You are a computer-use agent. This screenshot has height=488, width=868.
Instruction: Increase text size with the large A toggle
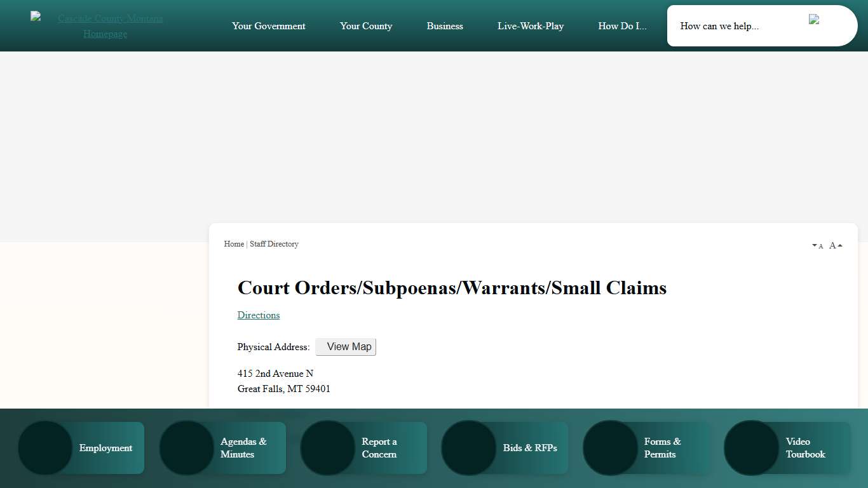pyautogui.click(x=833, y=245)
